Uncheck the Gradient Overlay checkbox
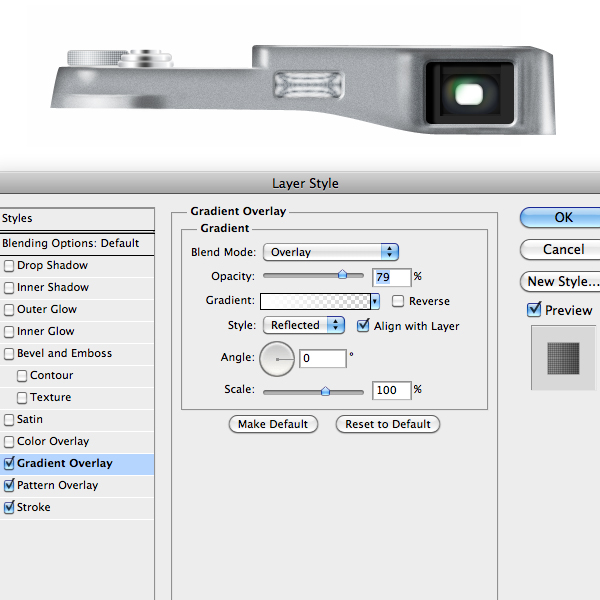The height and width of the screenshot is (600, 600). click(9, 463)
